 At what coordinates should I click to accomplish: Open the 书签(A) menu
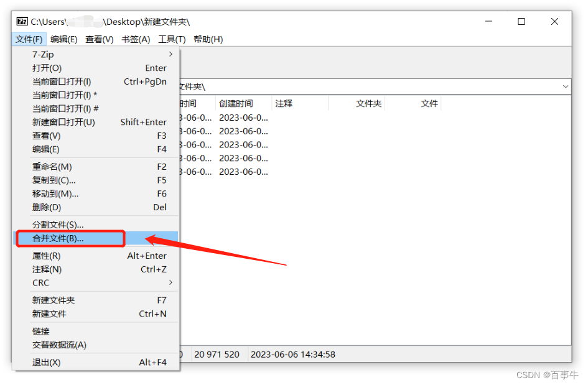136,39
